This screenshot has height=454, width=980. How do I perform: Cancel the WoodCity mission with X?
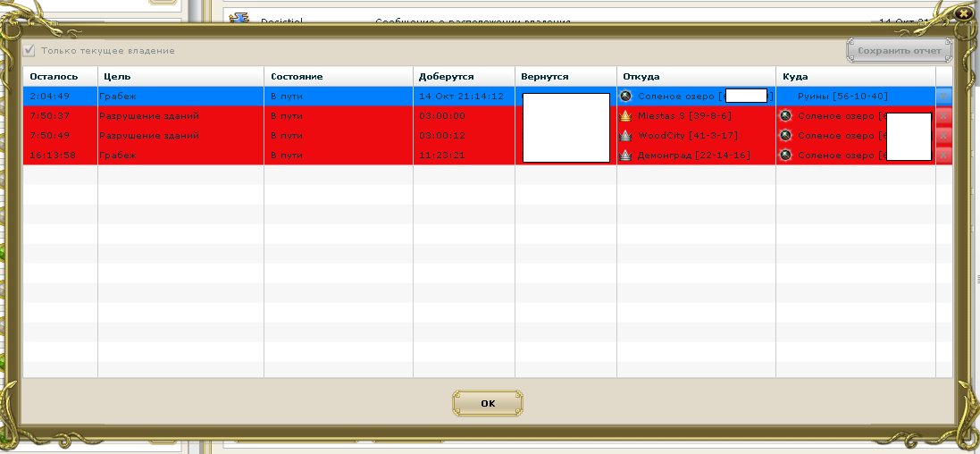click(x=943, y=136)
